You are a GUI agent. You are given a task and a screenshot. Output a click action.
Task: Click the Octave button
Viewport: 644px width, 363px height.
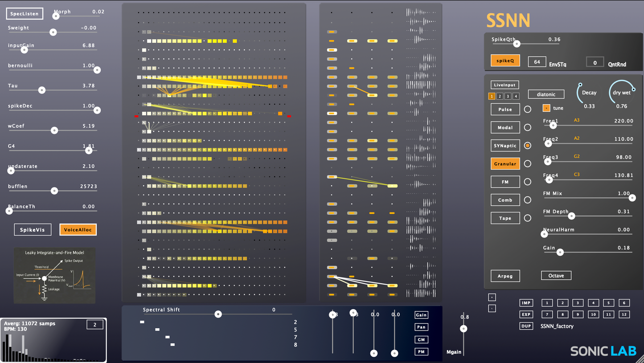coord(556,276)
